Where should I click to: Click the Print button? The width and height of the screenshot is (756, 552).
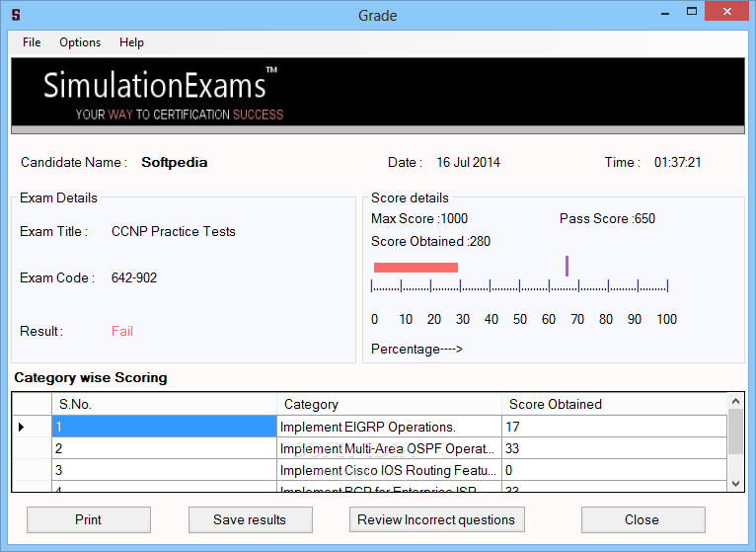point(89,519)
